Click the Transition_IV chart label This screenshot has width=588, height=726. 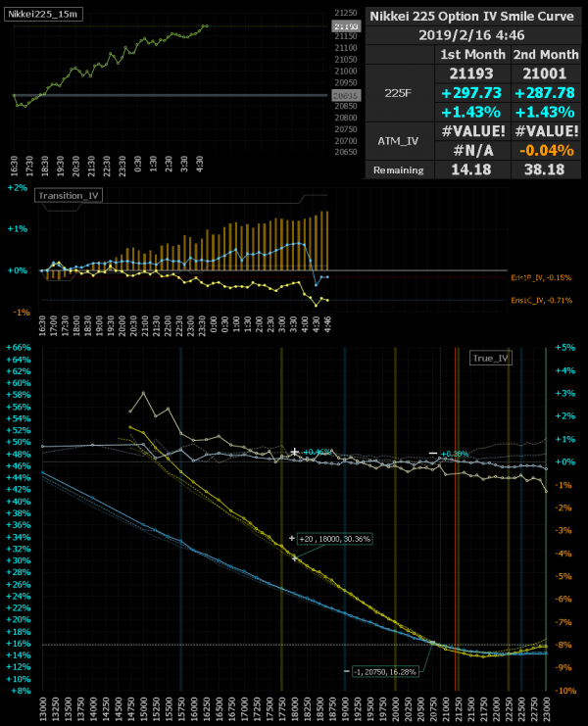pos(69,196)
